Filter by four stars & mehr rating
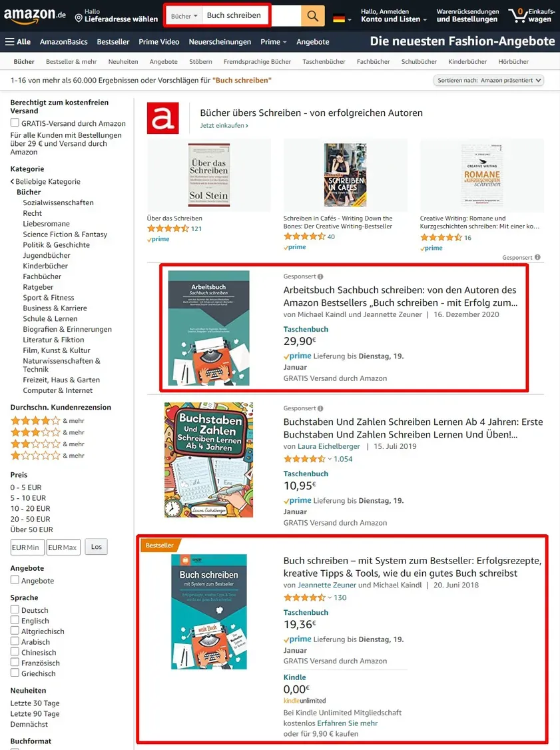 pos(47,420)
